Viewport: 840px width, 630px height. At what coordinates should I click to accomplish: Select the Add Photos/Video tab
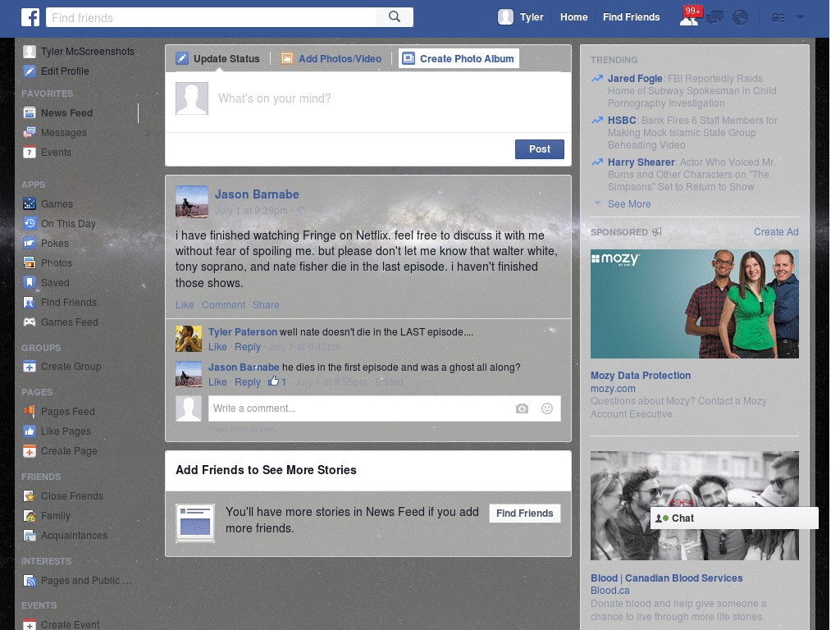click(331, 58)
